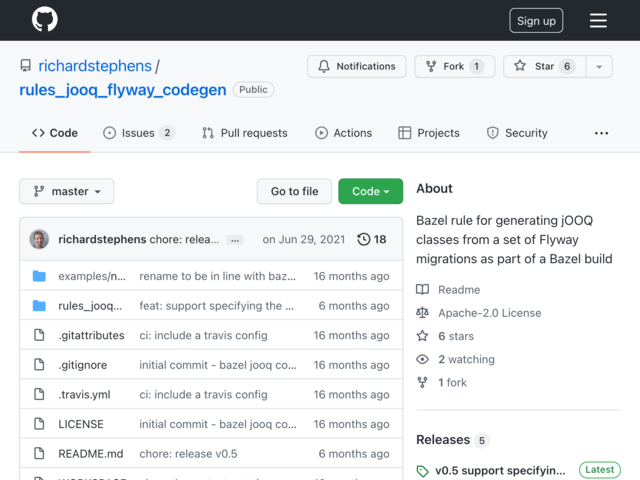640x480 pixels.
Task: Open the hamburger navigation menu
Action: coord(598,20)
